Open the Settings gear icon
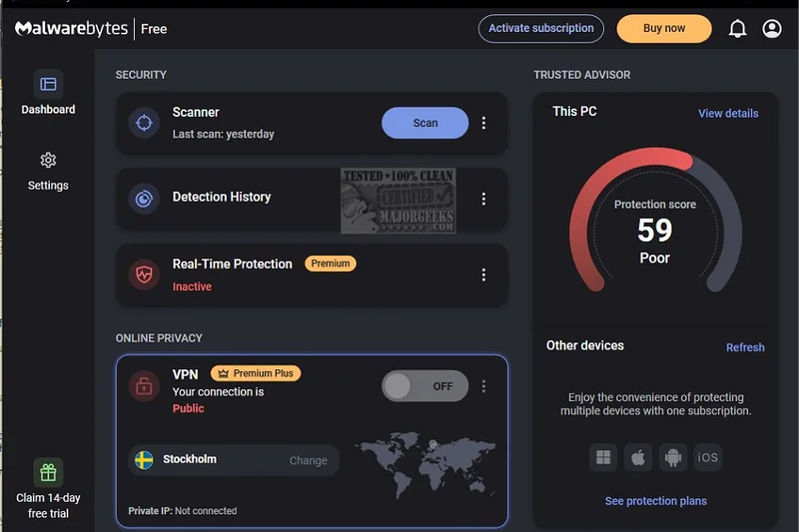Image resolution: width=799 pixels, height=532 pixels. pyautogui.click(x=48, y=161)
